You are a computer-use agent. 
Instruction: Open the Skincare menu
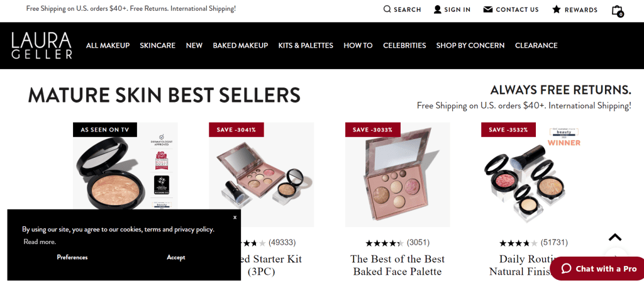click(x=157, y=45)
